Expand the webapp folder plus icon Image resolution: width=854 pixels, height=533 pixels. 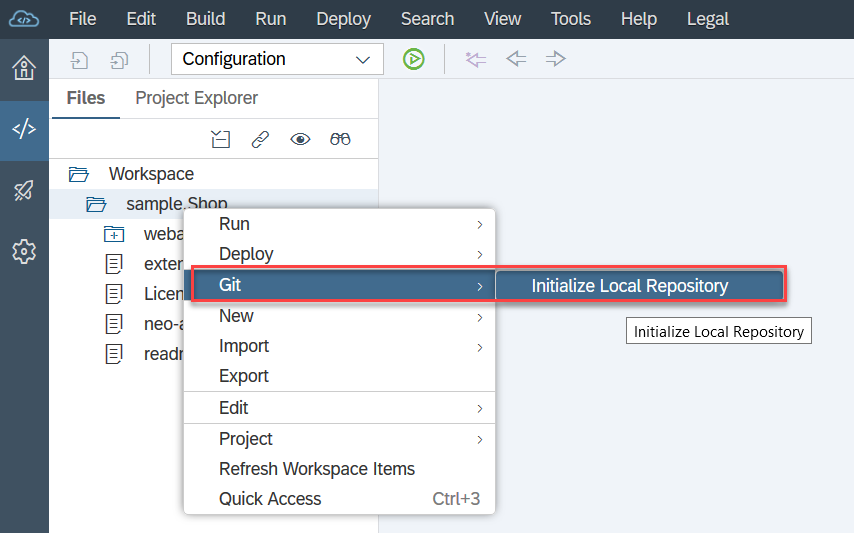tap(114, 234)
